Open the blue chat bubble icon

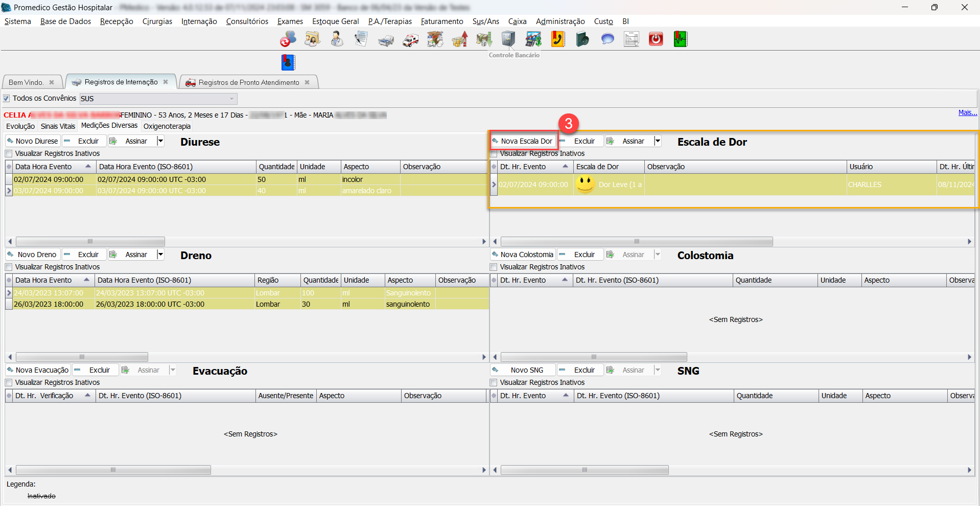(607, 39)
